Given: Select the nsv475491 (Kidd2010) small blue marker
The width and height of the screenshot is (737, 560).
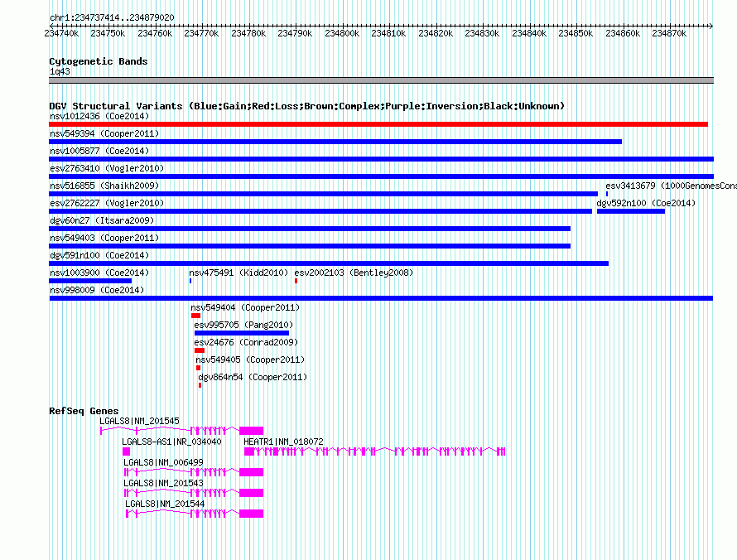Looking at the screenshot, I should (190, 281).
